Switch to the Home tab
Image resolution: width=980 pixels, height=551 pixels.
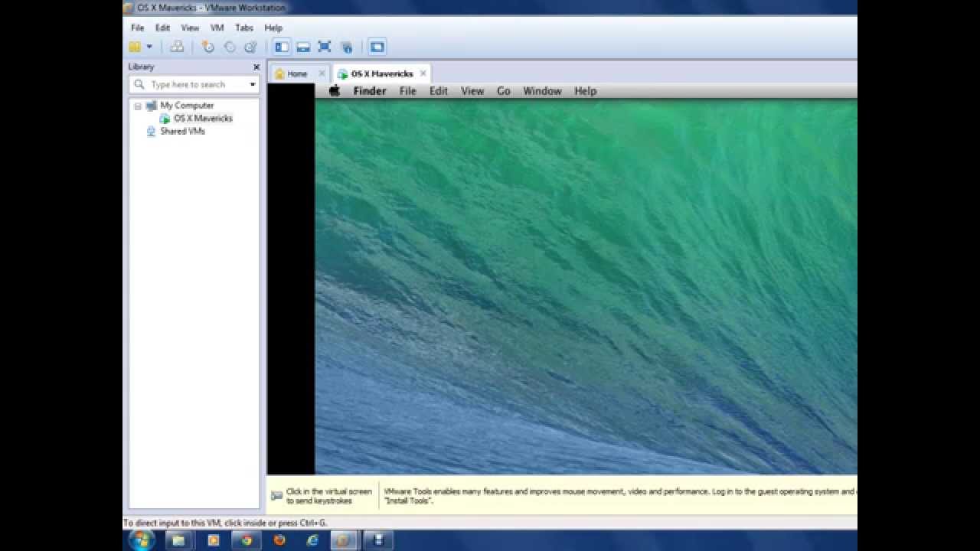(x=297, y=74)
